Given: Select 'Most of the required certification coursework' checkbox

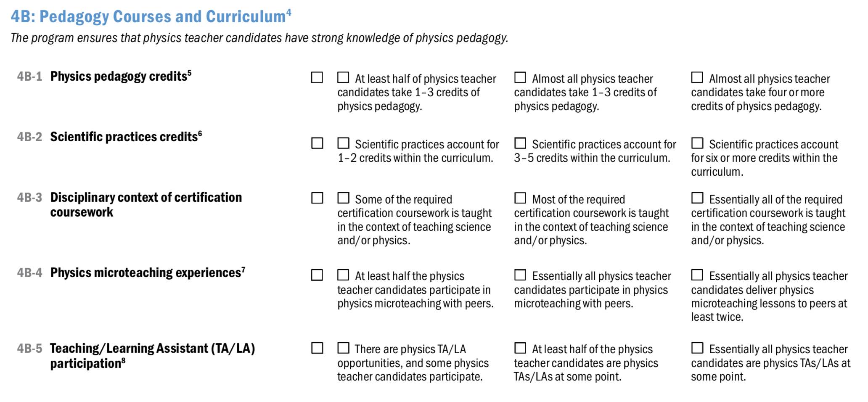Looking at the screenshot, I should tap(520, 198).
